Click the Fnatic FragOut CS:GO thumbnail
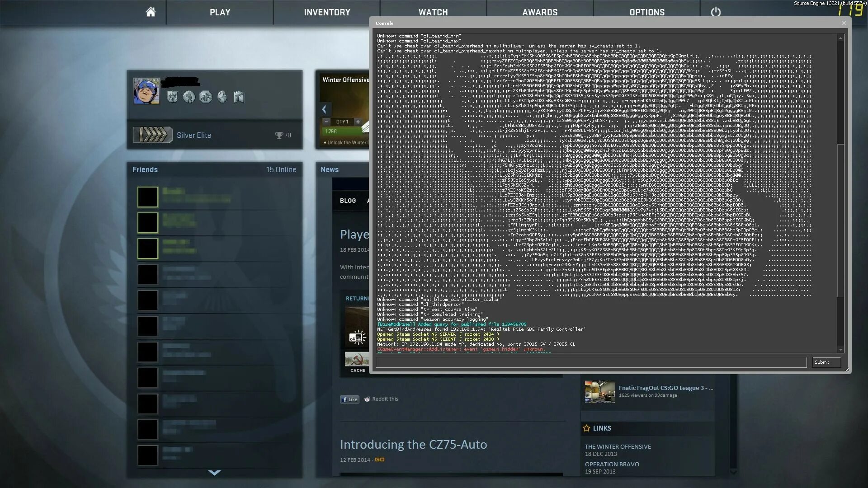The width and height of the screenshot is (868, 488). click(x=599, y=391)
